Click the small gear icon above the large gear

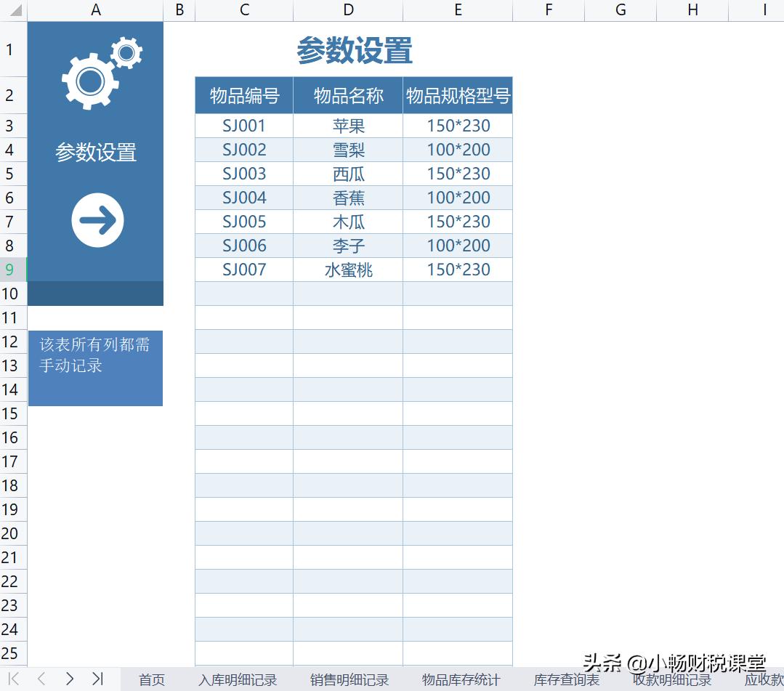point(125,52)
